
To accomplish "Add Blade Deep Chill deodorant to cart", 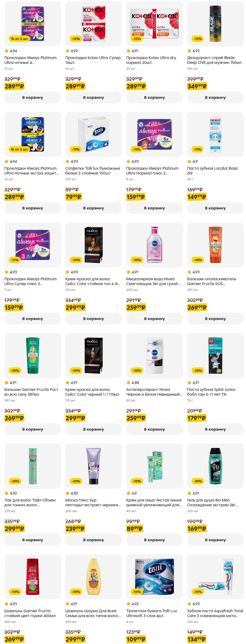I will (215, 98).
